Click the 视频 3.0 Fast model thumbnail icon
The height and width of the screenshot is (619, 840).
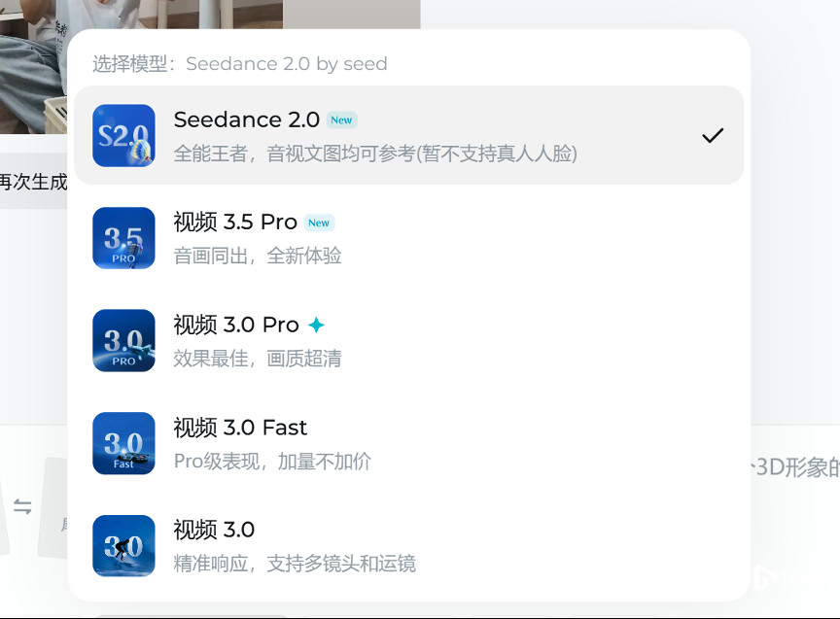click(123, 443)
